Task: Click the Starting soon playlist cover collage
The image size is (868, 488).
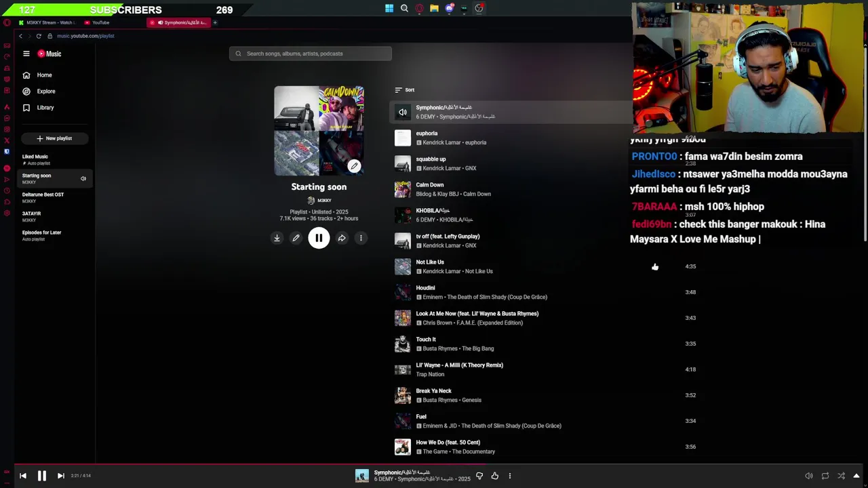Action: coord(319,131)
